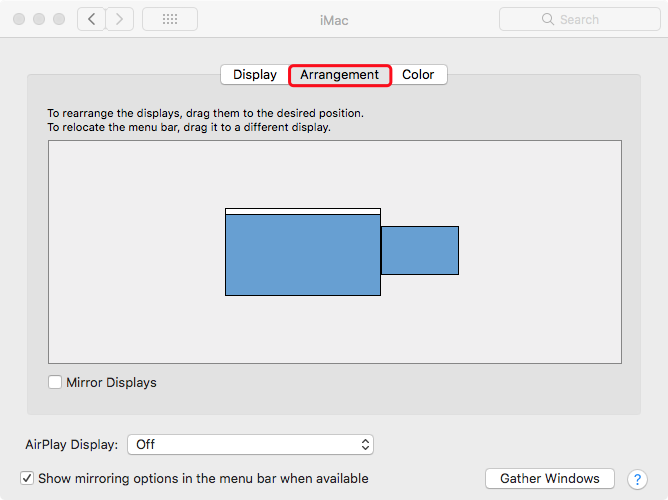This screenshot has width=668, height=500.
Task: Click the red close window button
Action: click(x=19, y=19)
